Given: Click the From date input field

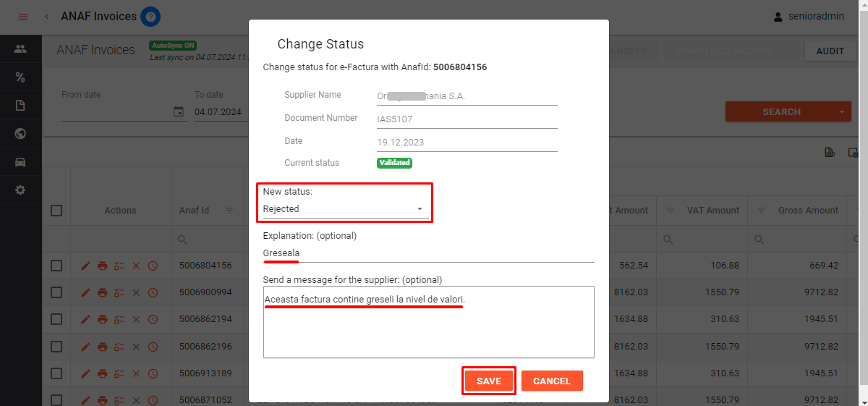Looking at the screenshot, I should click(x=116, y=112).
